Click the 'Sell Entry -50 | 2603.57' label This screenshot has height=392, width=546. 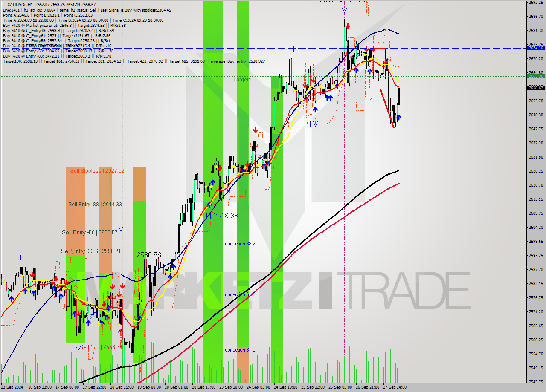coord(90,232)
